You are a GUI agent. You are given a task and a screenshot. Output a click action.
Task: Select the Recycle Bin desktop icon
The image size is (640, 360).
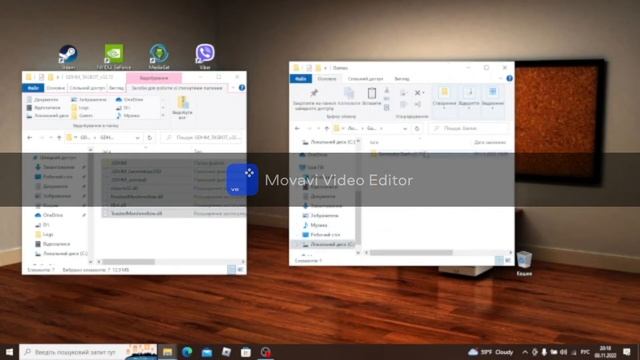tap(524, 263)
